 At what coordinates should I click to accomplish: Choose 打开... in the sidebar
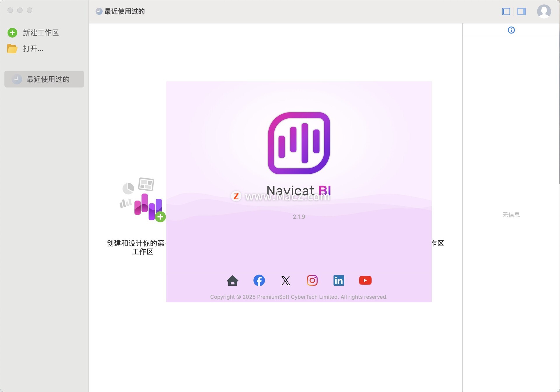(33, 48)
